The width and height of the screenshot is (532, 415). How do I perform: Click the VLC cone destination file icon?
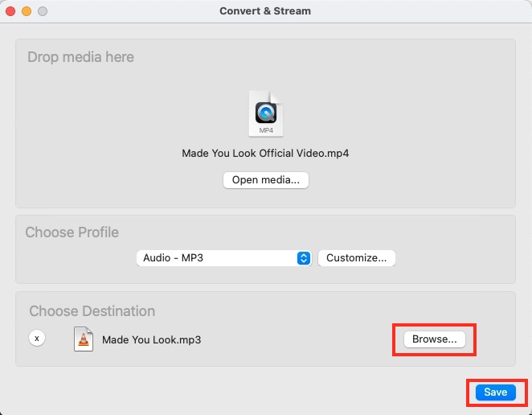tap(83, 339)
